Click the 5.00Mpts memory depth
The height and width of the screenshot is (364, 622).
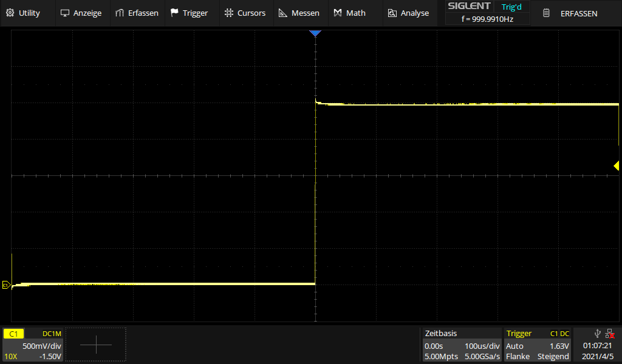tap(441, 357)
